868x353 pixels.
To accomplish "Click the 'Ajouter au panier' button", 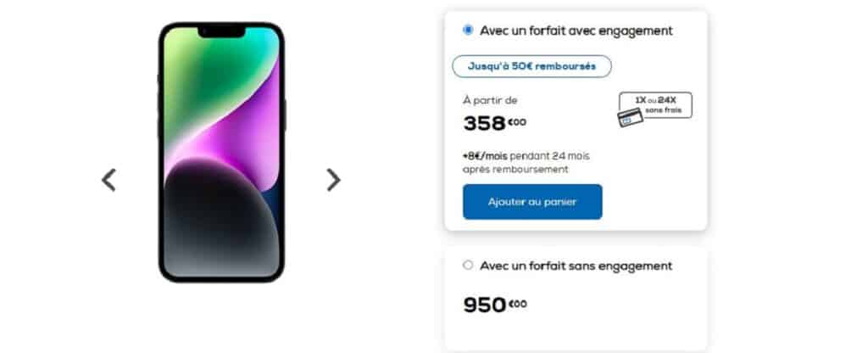I will point(532,202).
